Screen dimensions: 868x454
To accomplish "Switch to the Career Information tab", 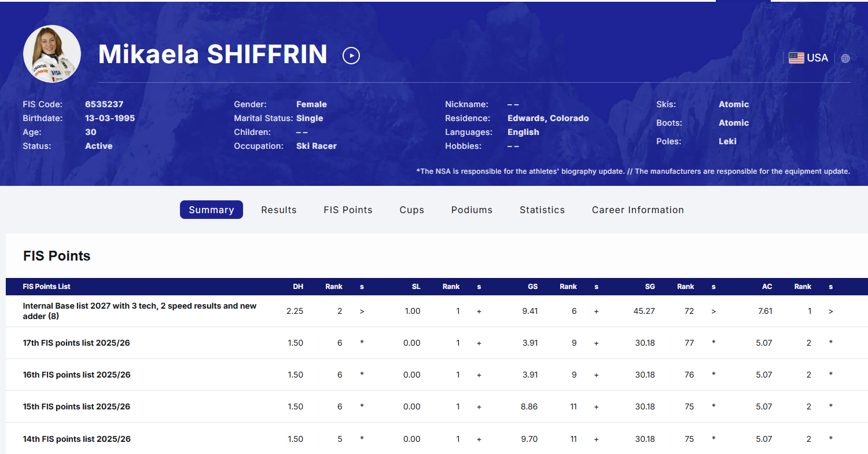I will [x=638, y=210].
